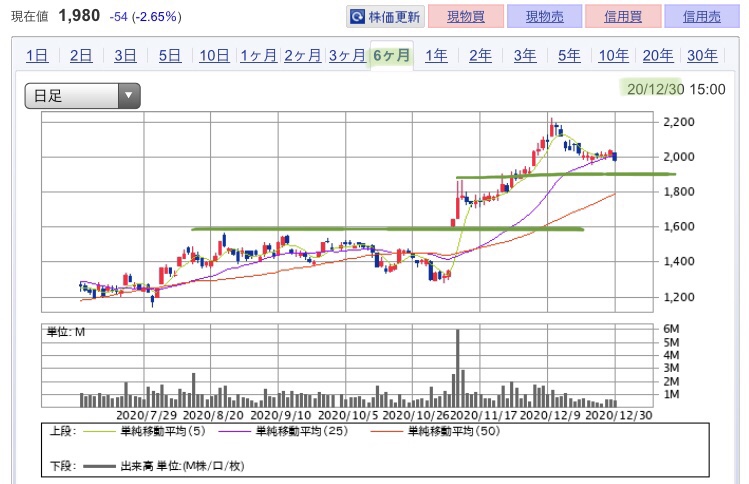Click the 2020/9/10 date axis label
Image resolution: width=749 pixels, height=484 pixels.
click(280, 415)
